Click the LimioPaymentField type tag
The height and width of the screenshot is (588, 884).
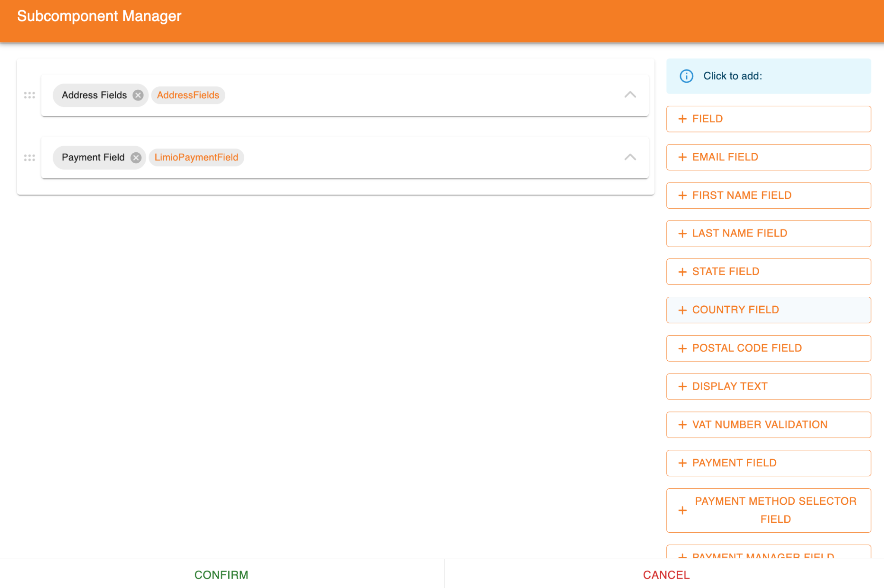pyautogui.click(x=196, y=157)
